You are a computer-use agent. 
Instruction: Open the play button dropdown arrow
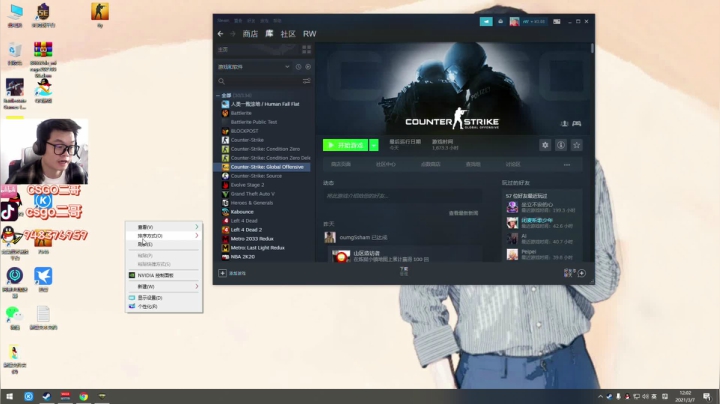pos(374,145)
